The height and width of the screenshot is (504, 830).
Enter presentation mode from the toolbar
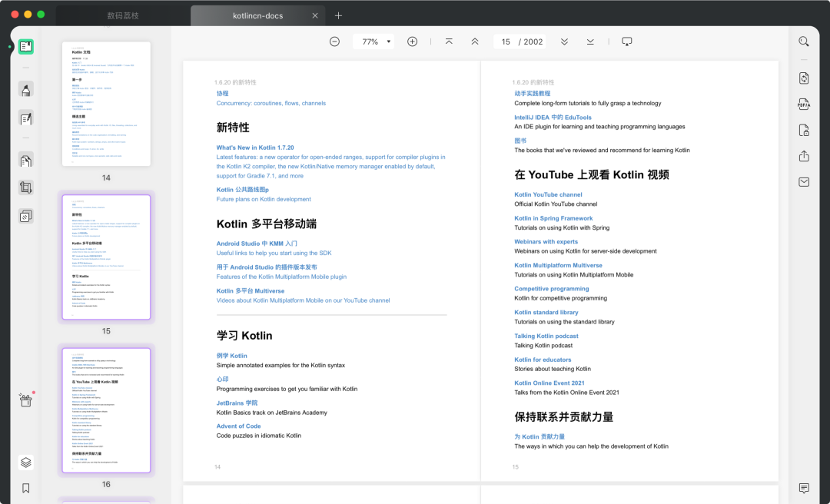tap(626, 41)
